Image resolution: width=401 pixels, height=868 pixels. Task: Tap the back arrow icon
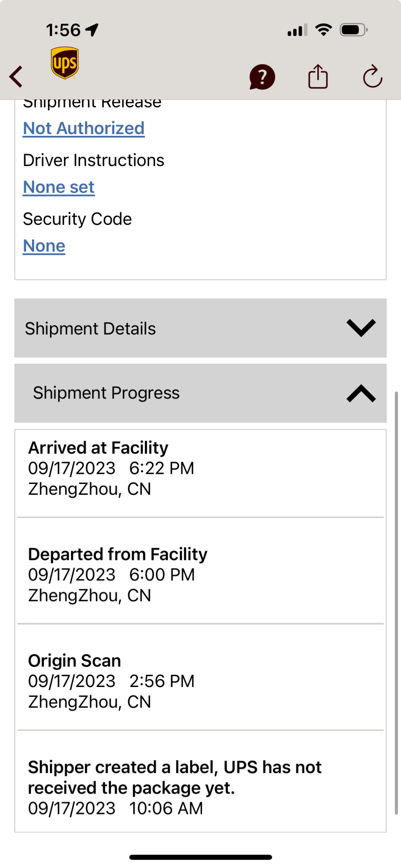(x=16, y=77)
